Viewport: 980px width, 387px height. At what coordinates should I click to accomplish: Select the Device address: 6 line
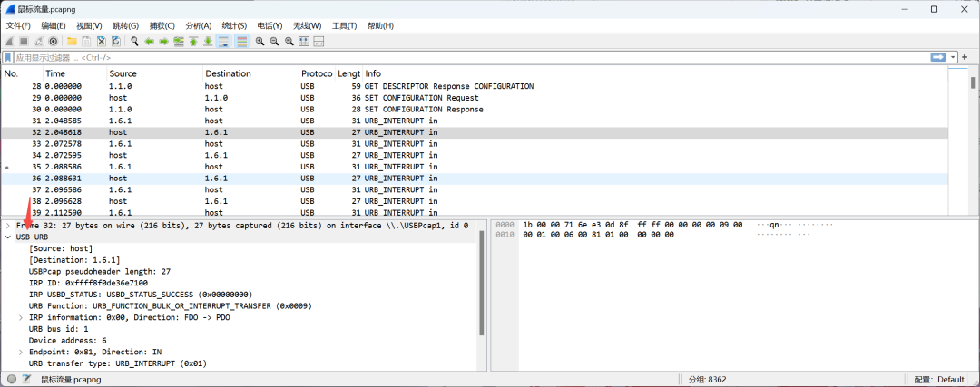[x=67, y=341]
